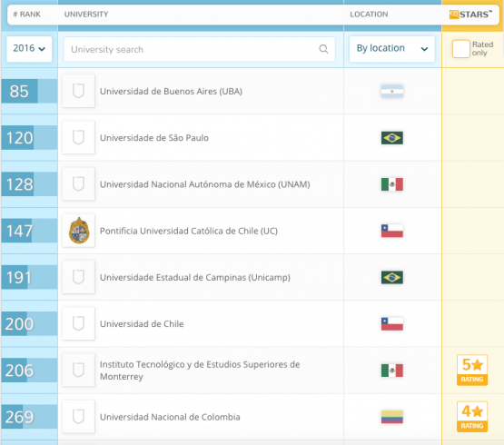The width and height of the screenshot is (504, 445).
Task: Click the Unicamp placeholder shield logo
Action: tap(78, 277)
